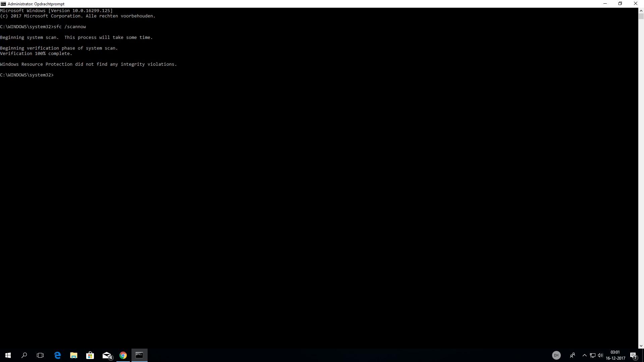Click Show desktop sliver at taskbar end
Viewport: 644px width, 362px height.
643,355
